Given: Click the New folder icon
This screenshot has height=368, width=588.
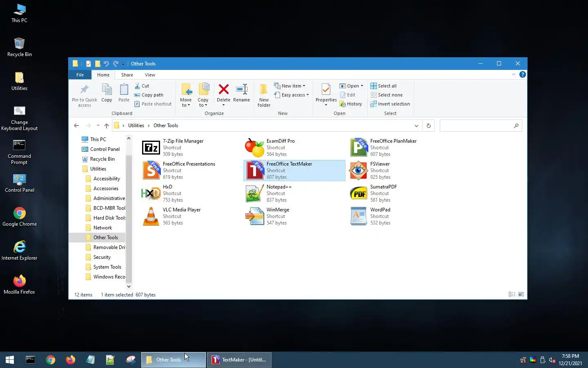Looking at the screenshot, I should (x=264, y=89).
